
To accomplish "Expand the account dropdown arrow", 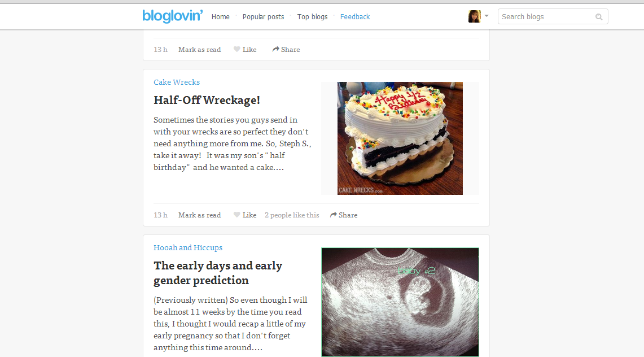I will [487, 16].
